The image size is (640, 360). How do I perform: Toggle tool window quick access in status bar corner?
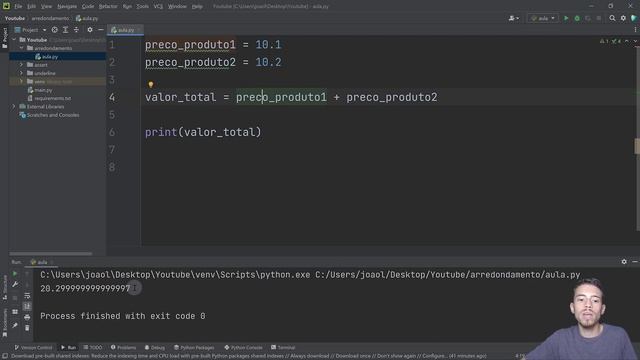tap(5, 356)
